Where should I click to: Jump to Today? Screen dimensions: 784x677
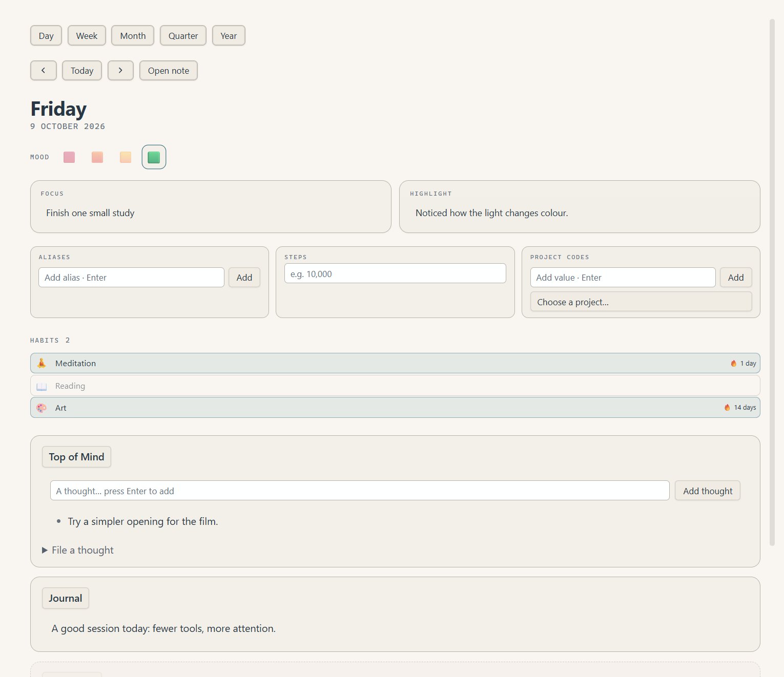[82, 71]
